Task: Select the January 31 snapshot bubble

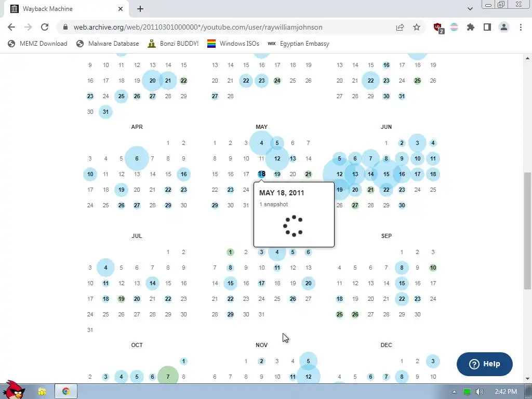Action: coord(105,112)
